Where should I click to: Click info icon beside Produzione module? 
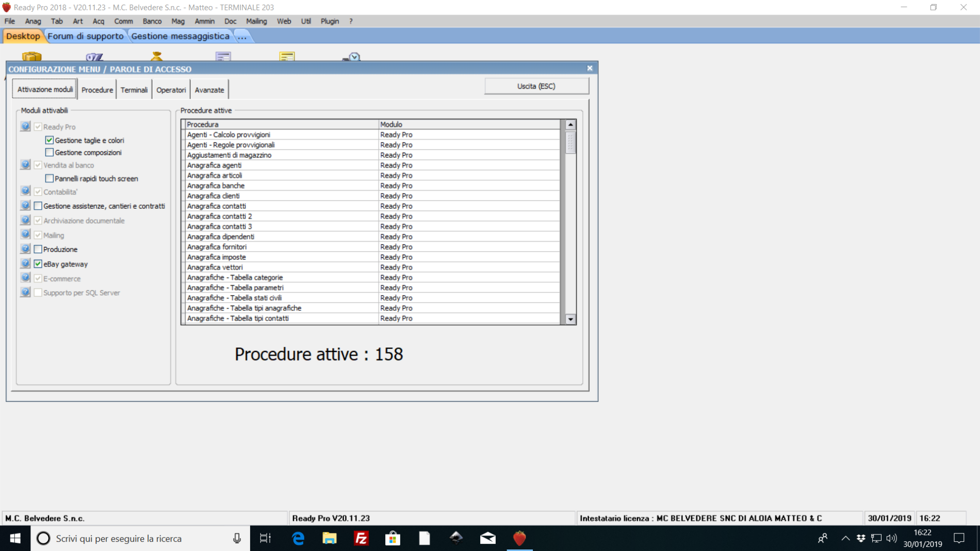pos(25,249)
